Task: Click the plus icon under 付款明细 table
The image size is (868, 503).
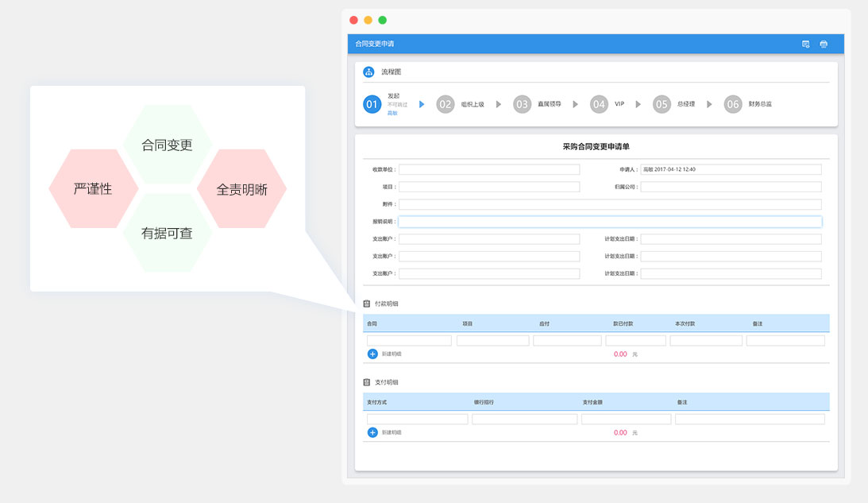Action: click(x=372, y=354)
